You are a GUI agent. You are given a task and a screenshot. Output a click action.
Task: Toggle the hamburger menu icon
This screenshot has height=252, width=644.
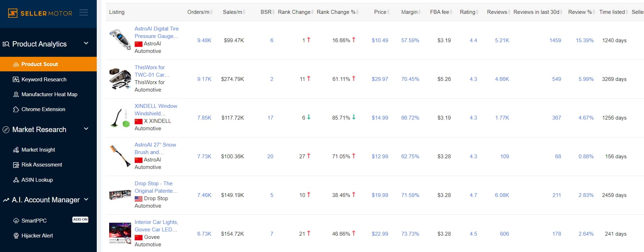[84, 13]
